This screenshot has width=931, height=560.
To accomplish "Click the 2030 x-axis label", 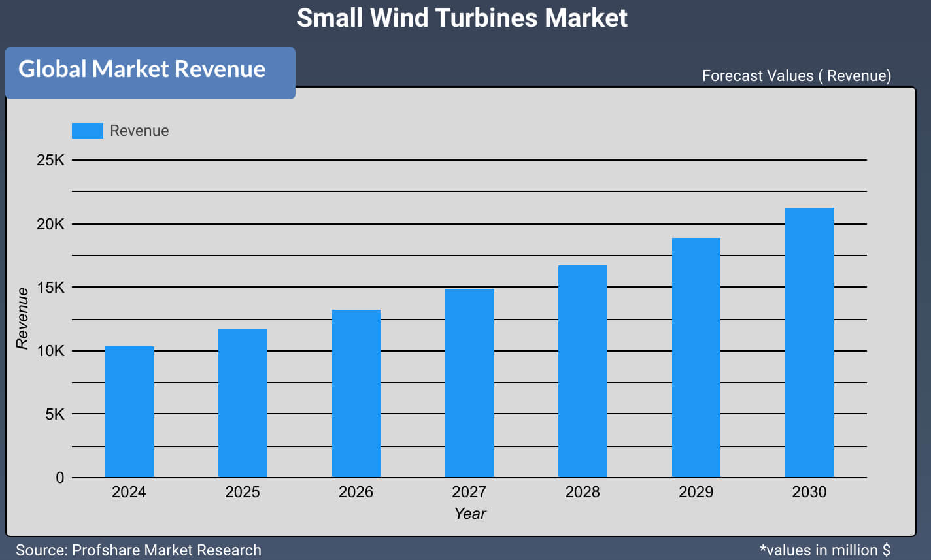I will [809, 492].
